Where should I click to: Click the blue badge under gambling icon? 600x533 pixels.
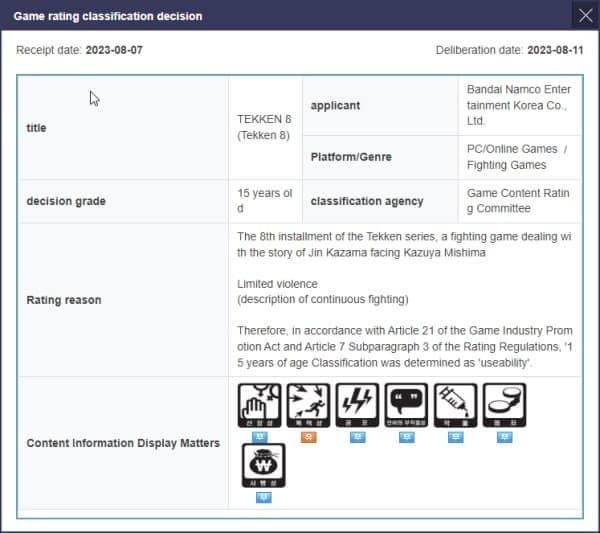(x=264, y=497)
